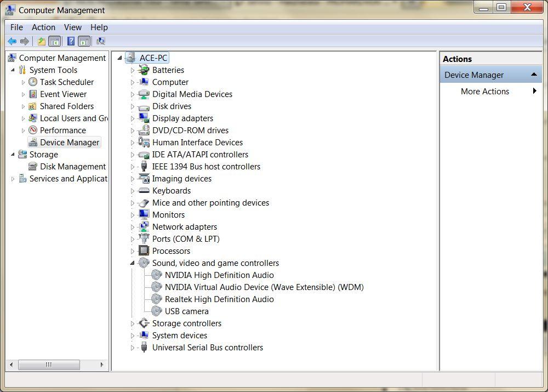Open the Help menu
This screenshot has height=392, width=548.
(x=99, y=27)
